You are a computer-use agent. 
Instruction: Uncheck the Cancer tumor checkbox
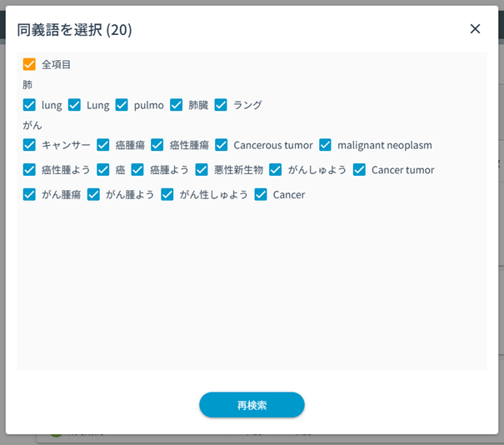[x=360, y=170]
